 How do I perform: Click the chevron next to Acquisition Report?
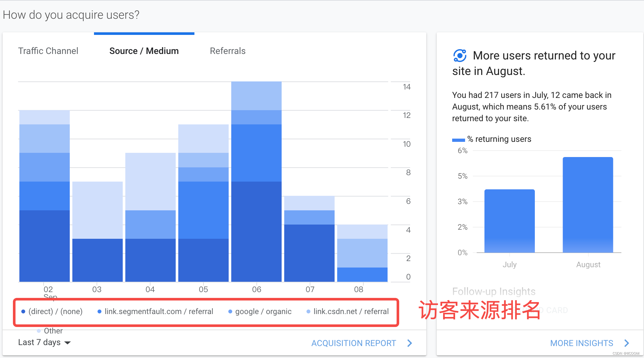(x=410, y=343)
